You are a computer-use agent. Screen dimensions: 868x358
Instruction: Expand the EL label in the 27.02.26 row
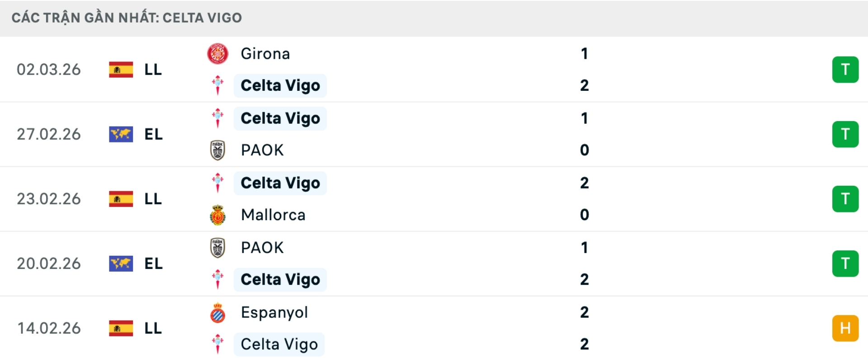tap(154, 134)
